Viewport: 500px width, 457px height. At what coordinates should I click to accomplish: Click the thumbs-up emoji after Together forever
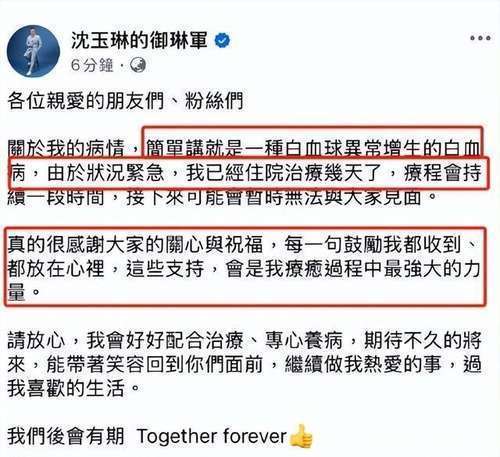(x=301, y=436)
